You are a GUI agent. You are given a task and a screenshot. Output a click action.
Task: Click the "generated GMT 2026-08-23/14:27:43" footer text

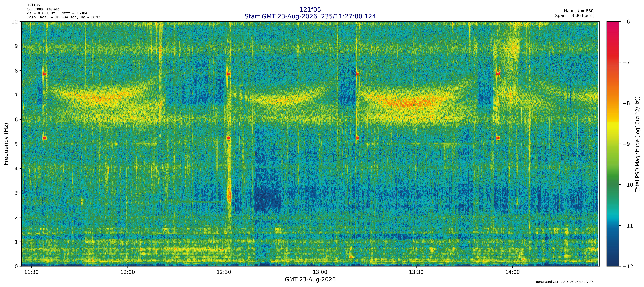tap(565, 282)
